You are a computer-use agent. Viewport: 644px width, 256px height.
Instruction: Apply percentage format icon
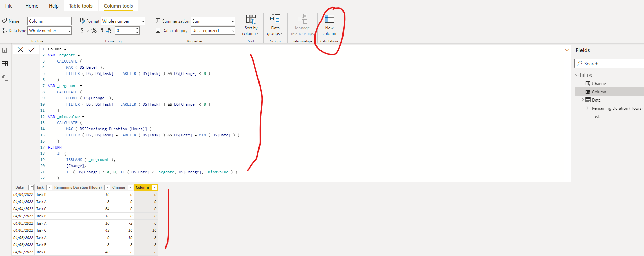94,31
